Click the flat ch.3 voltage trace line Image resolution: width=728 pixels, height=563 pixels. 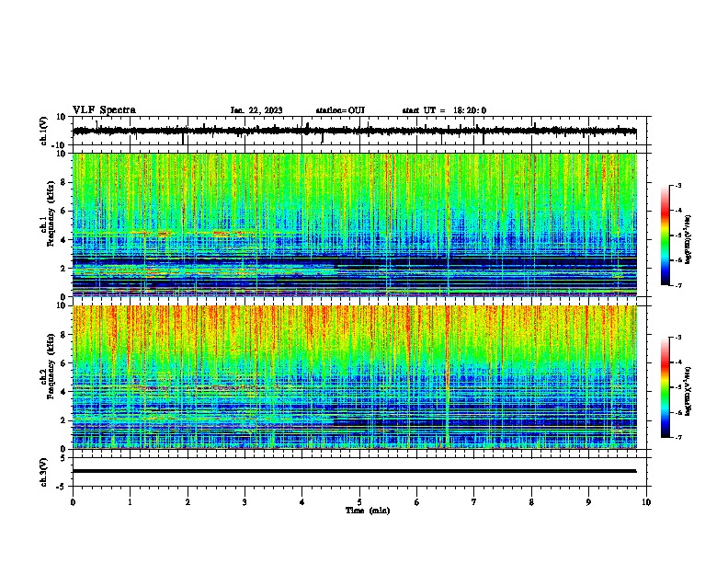click(355, 471)
